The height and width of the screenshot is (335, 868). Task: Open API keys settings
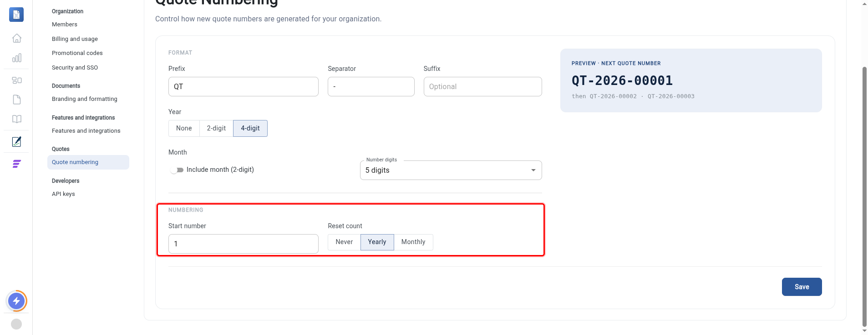pos(63,194)
